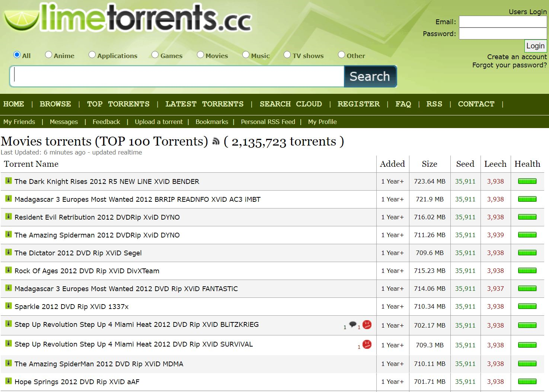Click health bar for The Dark Knight Rises

point(527,181)
